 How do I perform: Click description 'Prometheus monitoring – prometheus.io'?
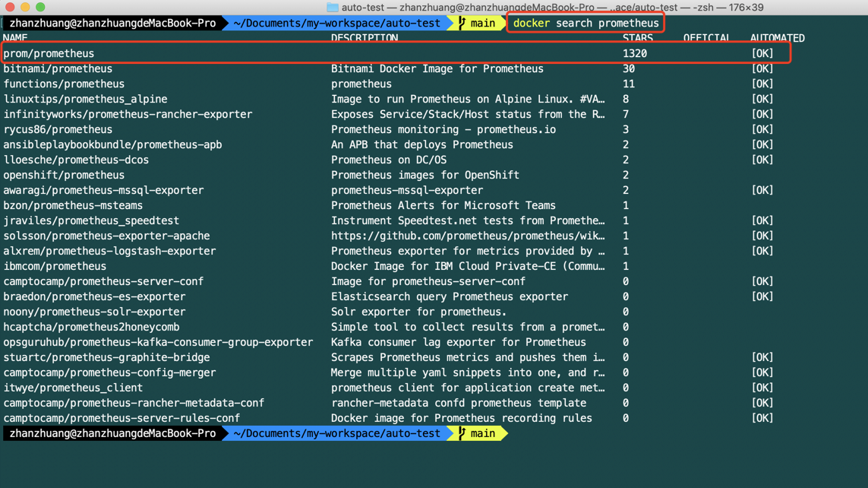[443, 130]
